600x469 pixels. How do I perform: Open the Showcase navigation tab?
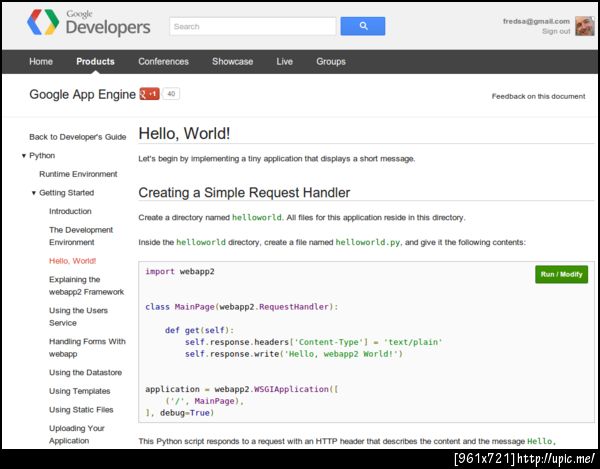[233, 62]
